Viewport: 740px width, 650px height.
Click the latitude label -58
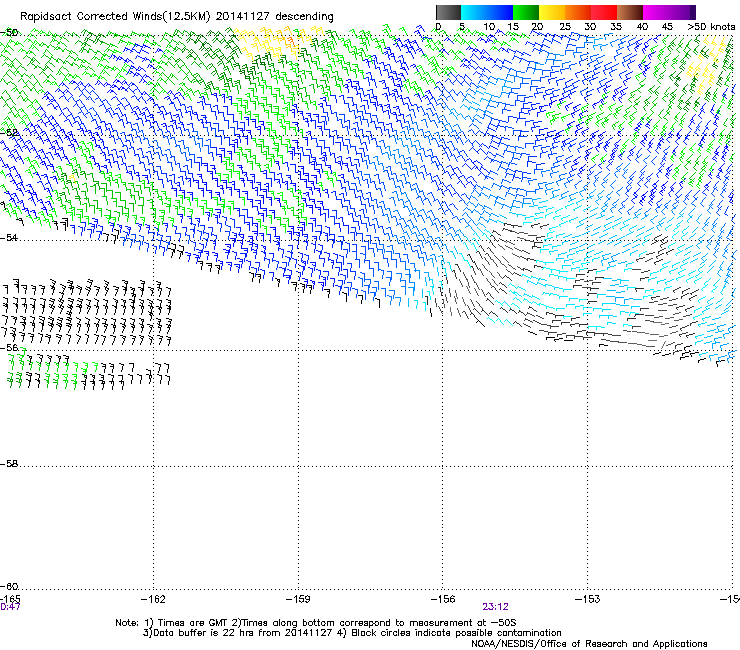coord(9,464)
